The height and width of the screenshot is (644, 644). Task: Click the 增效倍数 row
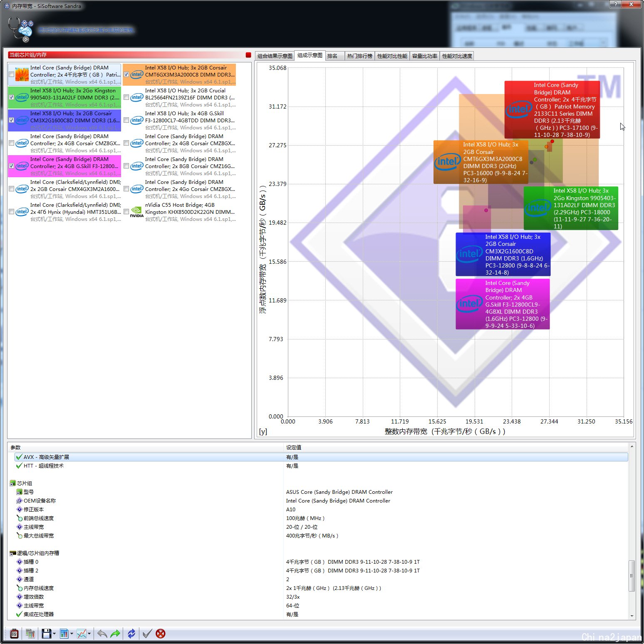[321, 597]
